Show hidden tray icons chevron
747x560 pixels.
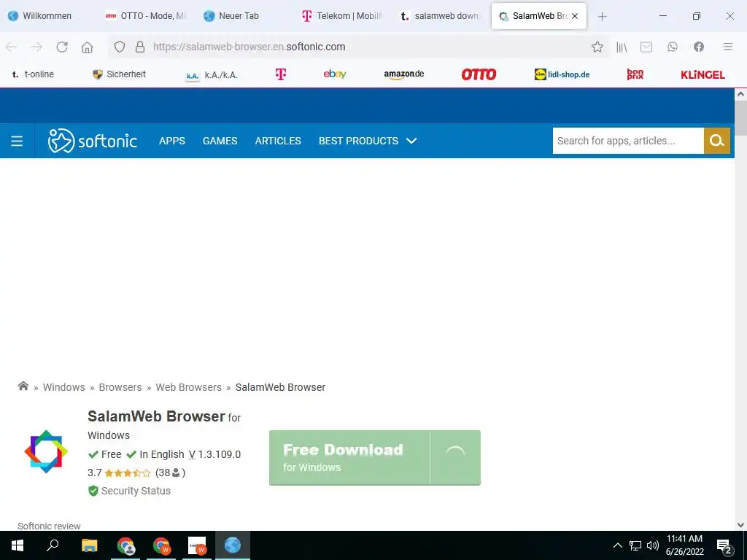(x=617, y=545)
